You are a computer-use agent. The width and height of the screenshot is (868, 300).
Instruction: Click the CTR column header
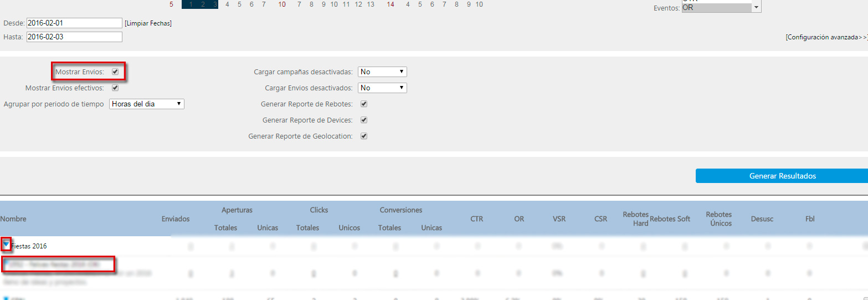[x=477, y=219]
